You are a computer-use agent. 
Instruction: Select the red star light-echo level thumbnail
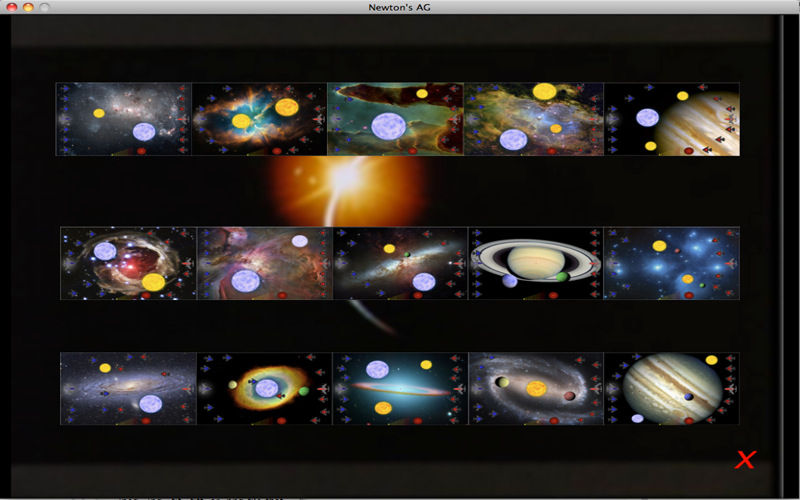pyautogui.click(x=129, y=263)
